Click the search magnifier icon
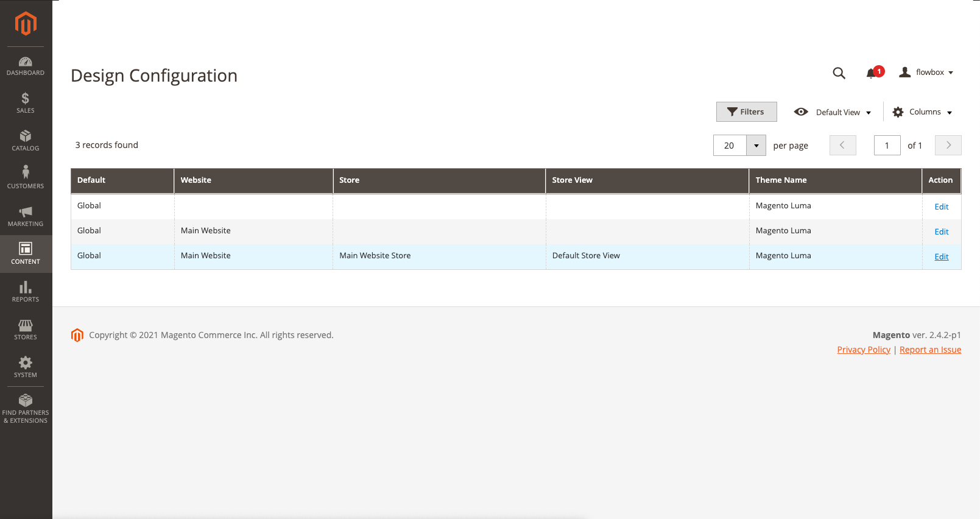The image size is (980, 519). (x=839, y=73)
